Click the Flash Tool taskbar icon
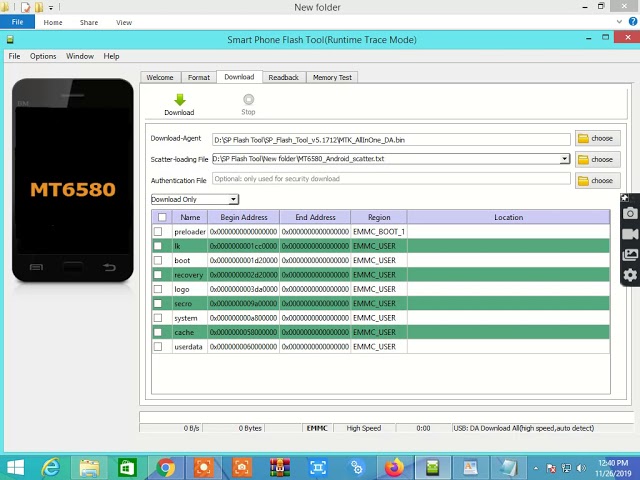 [433, 468]
